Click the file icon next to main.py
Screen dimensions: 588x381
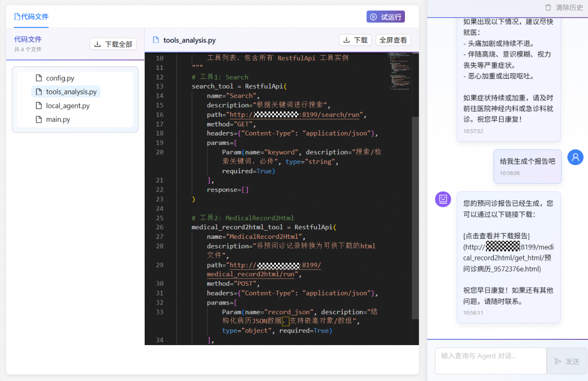click(x=39, y=119)
